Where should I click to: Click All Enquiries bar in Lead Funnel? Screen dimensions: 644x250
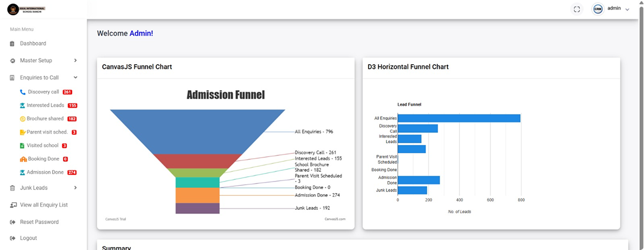point(459,118)
